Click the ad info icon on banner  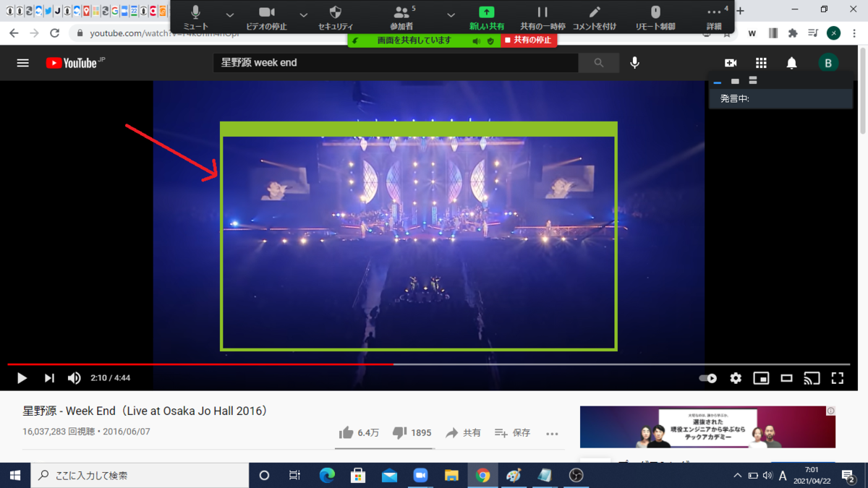click(830, 411)
